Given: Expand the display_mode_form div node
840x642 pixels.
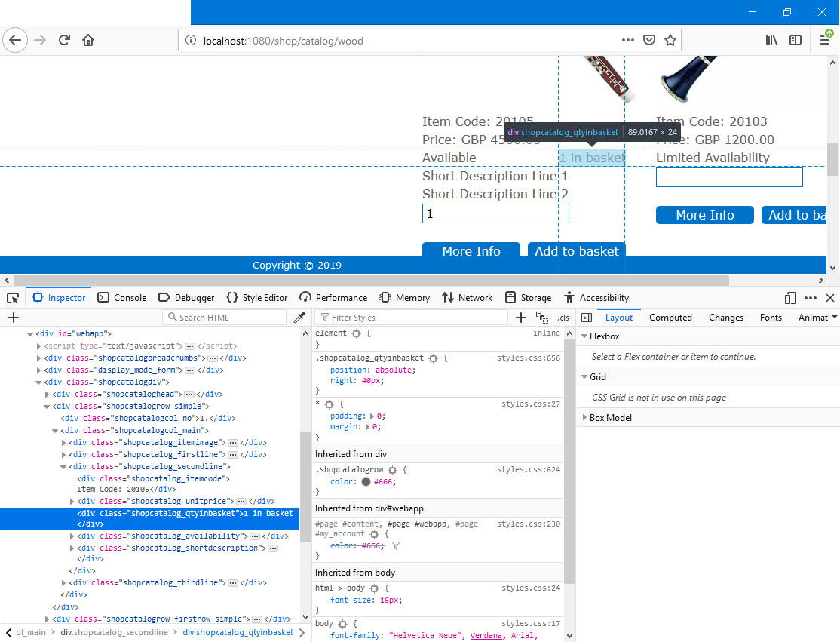Looking at the screenshot, I should pos(38,370).
